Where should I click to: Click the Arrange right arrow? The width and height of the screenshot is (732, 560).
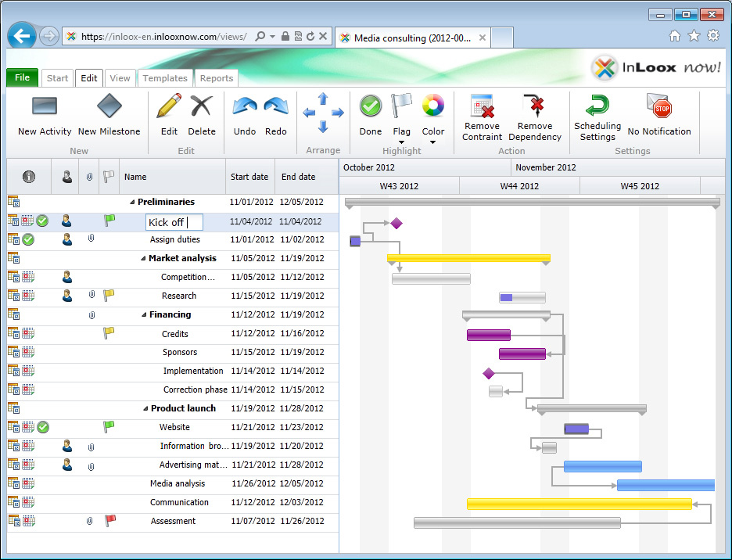(x=338, y=113)
